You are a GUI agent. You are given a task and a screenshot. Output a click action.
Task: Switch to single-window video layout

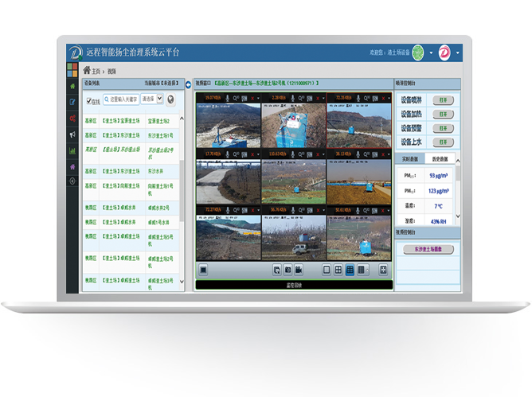[327, 270]
